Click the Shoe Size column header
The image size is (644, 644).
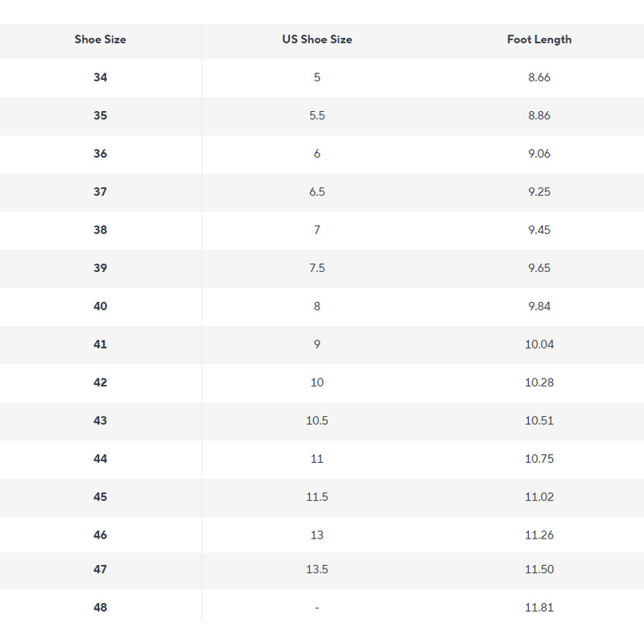pos(100,39)
